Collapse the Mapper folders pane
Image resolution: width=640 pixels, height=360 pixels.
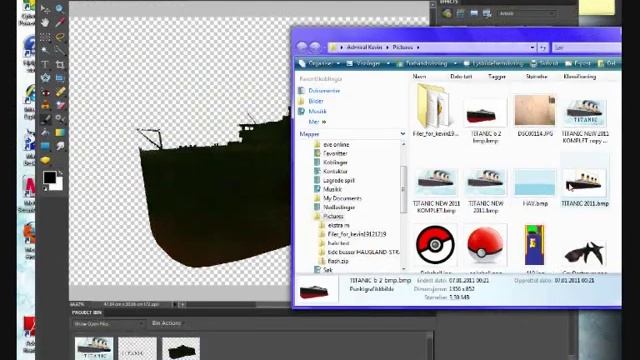[x=402, y=134]
